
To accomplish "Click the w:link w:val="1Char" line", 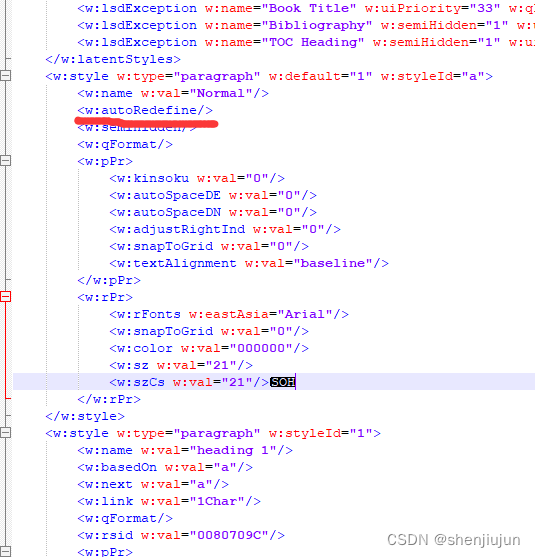I will 169,501.
